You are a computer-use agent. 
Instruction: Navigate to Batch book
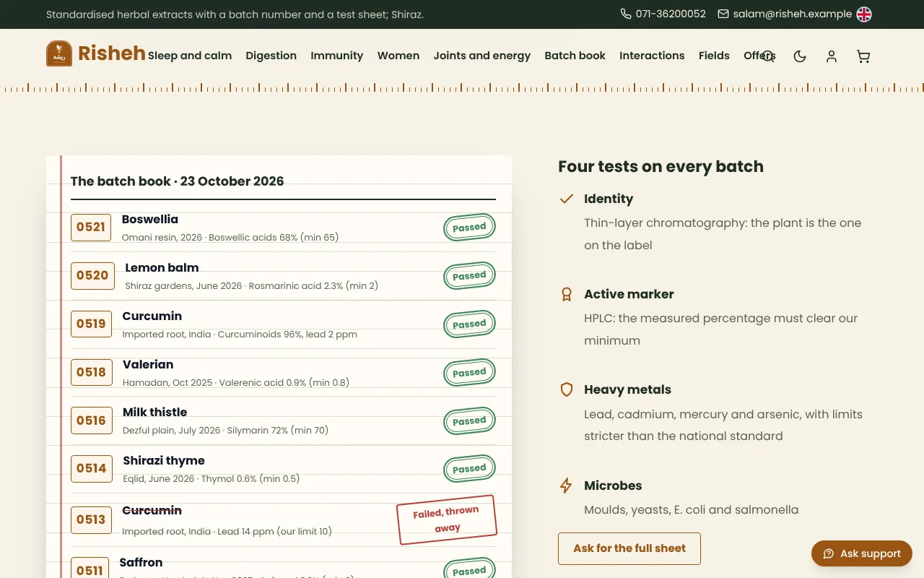(575, 56)
